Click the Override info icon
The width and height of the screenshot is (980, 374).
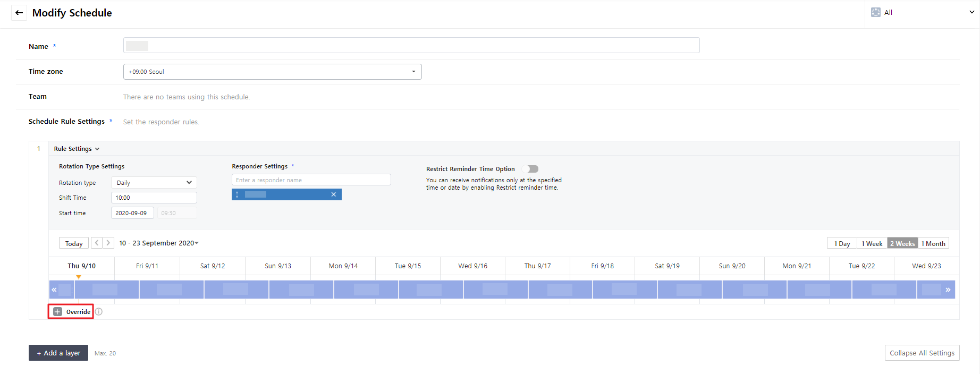[99, 312]
